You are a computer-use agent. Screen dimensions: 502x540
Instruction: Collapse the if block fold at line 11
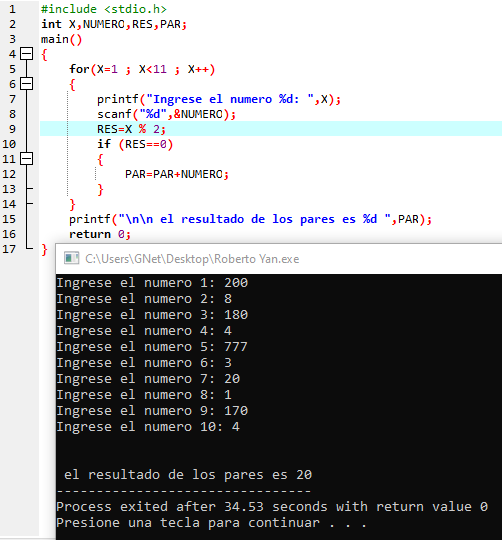(27, 159)
